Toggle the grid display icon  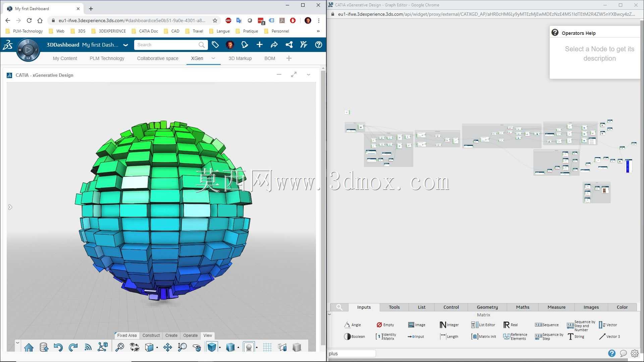[x=267, y=347]
